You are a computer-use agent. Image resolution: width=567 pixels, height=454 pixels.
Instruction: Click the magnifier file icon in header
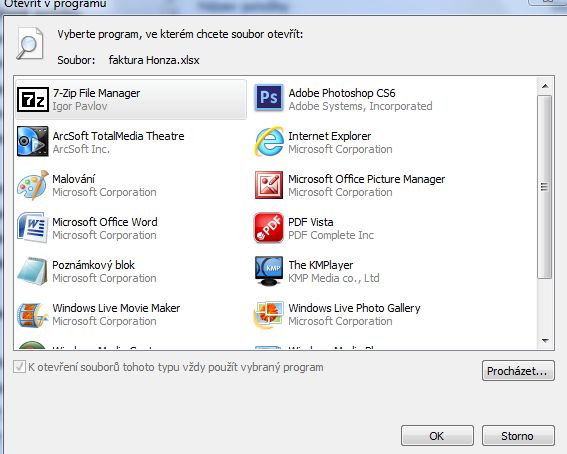tap(30, 44)
